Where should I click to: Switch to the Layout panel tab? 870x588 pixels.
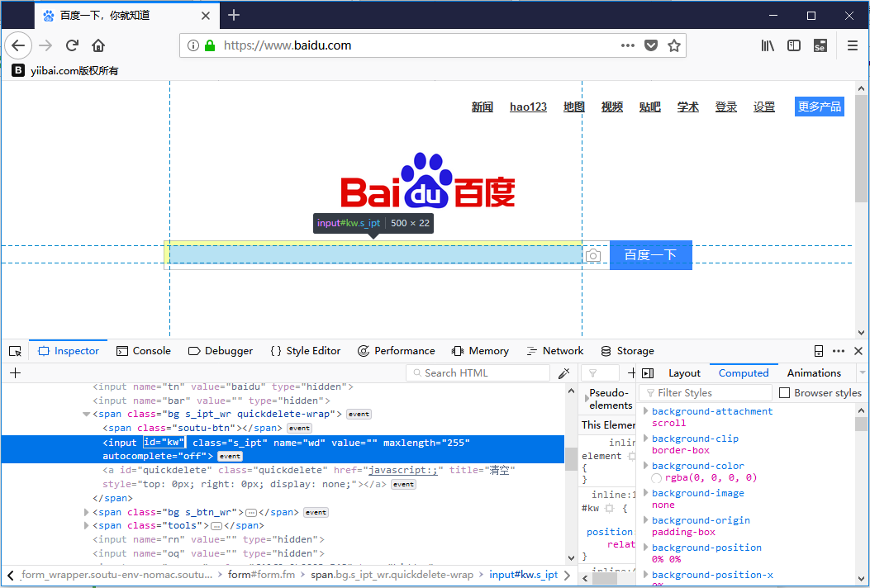tap(684, 373)
